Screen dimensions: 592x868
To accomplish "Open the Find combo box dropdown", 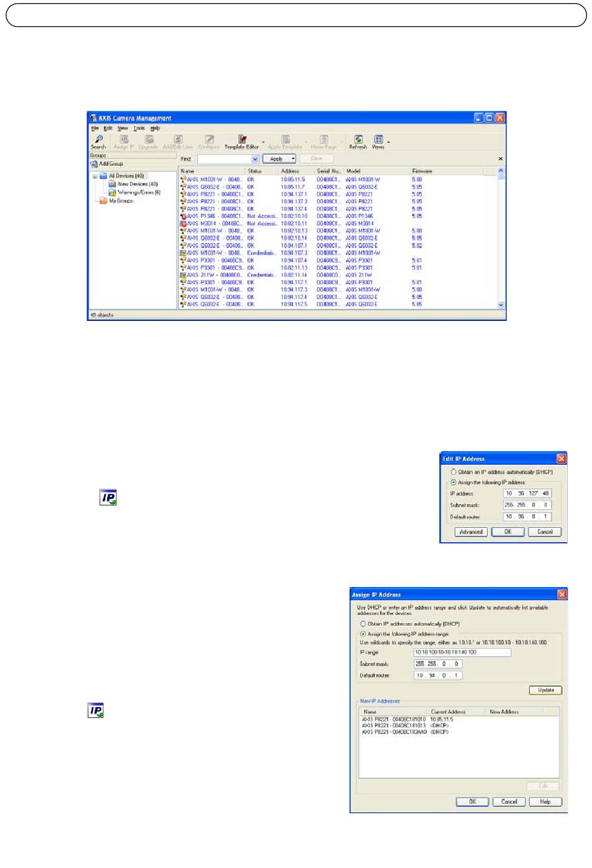I will click(x=255, y=159).
